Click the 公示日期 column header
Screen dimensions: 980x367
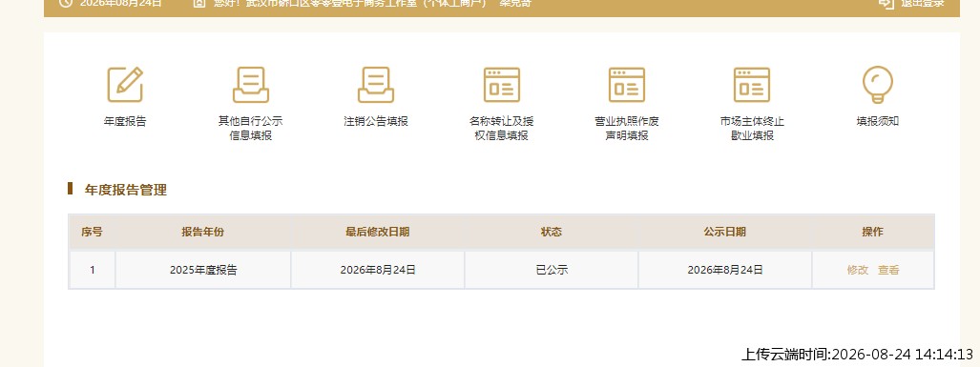(725, 232)
